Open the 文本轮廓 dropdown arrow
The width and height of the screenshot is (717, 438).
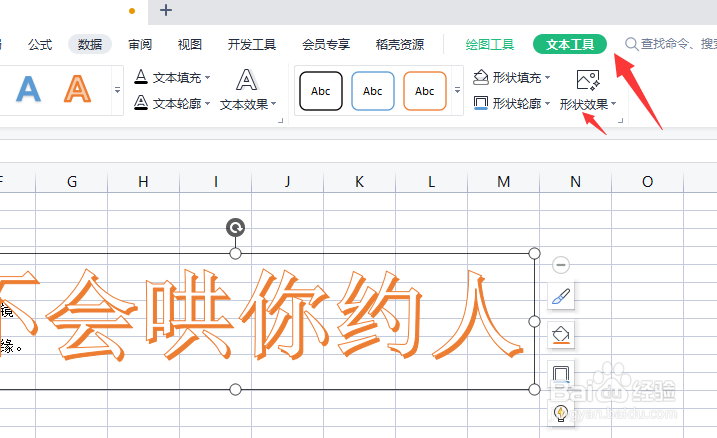[208, 104]
